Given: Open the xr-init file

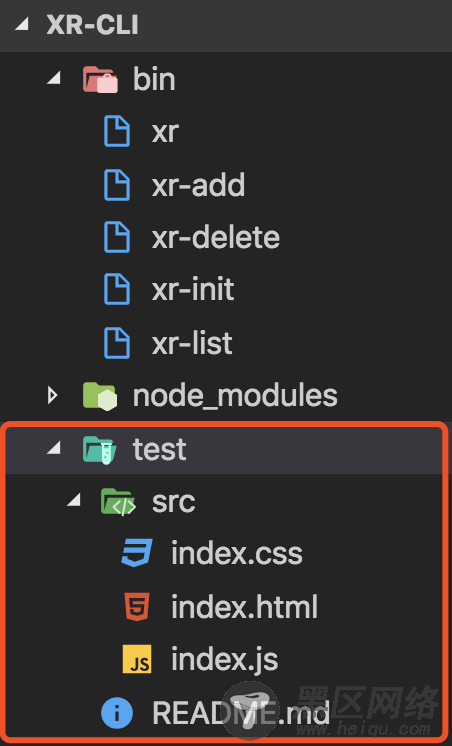Looking at the screenshot, I should [x=193, y=289].
